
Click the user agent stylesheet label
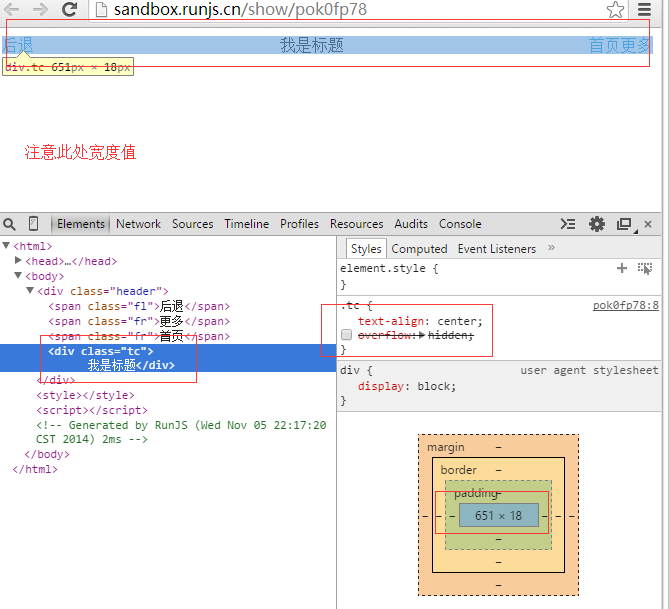pos(589,370)
